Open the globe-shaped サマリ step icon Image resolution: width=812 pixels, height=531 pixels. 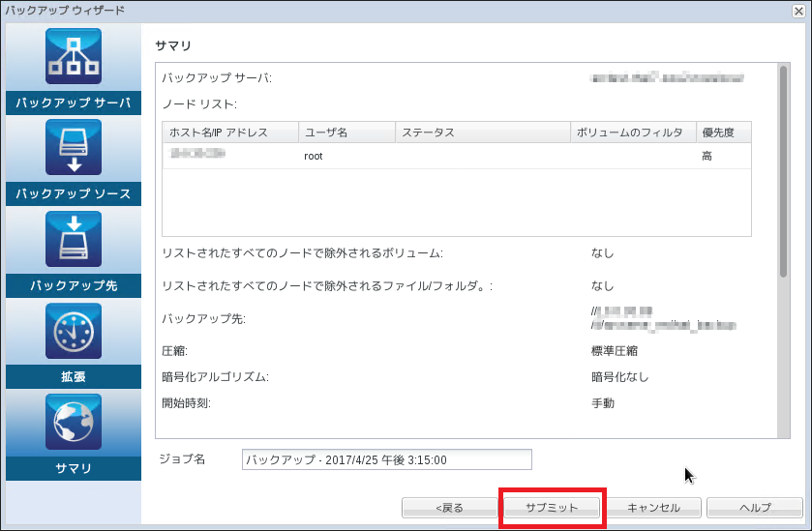(x=73, y=422)
